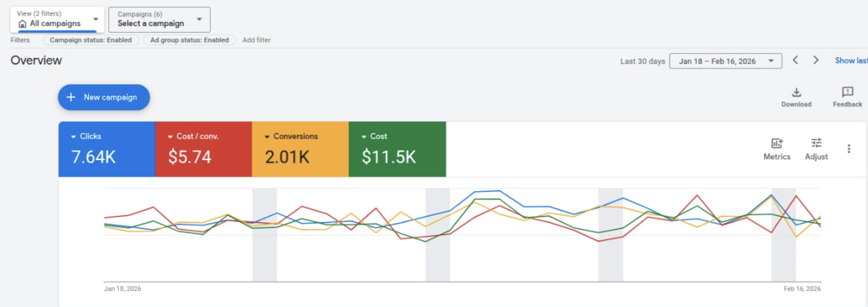Open the Cost / conv. metric dropdown arrow
Image resolution: width=868 pixels, height=307 pixels.
pos(171,136)
